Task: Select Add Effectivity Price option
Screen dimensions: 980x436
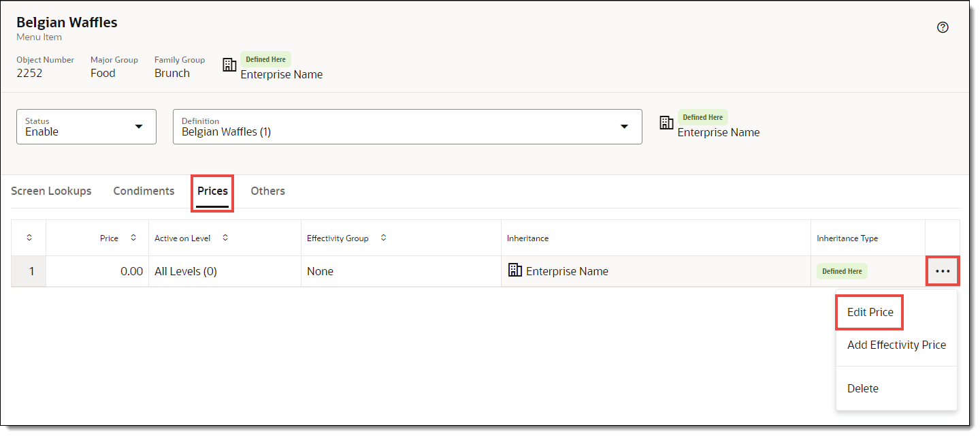Action: coord(896,345)
